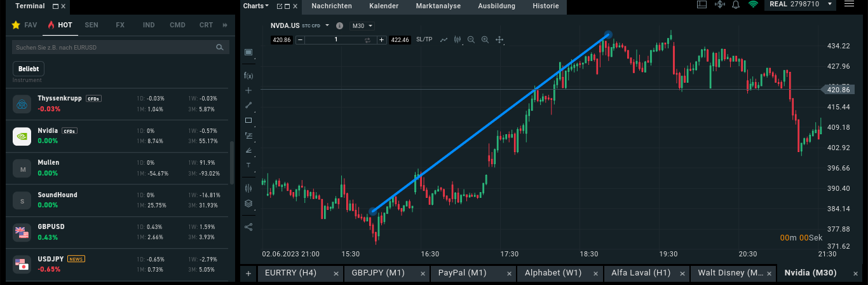868x285 pixels.
Task: Switch to line chart type icon
Action: click(x=444, y=39)
